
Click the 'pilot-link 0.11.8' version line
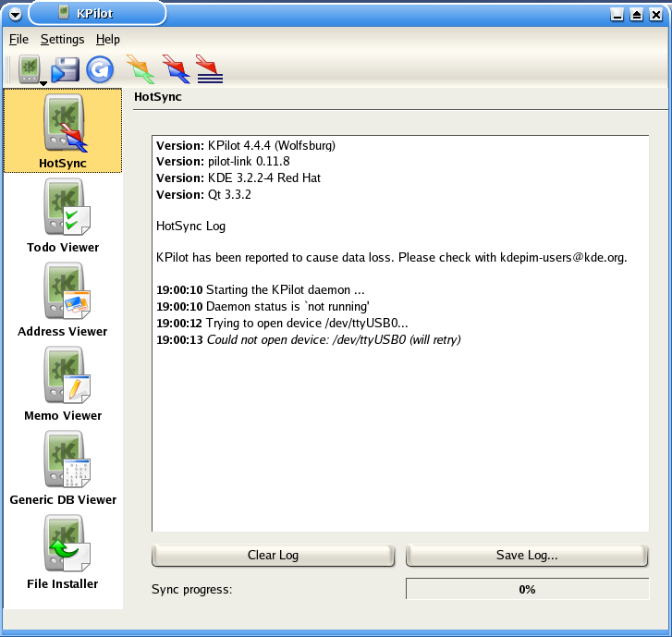click(x=223, y=162)
